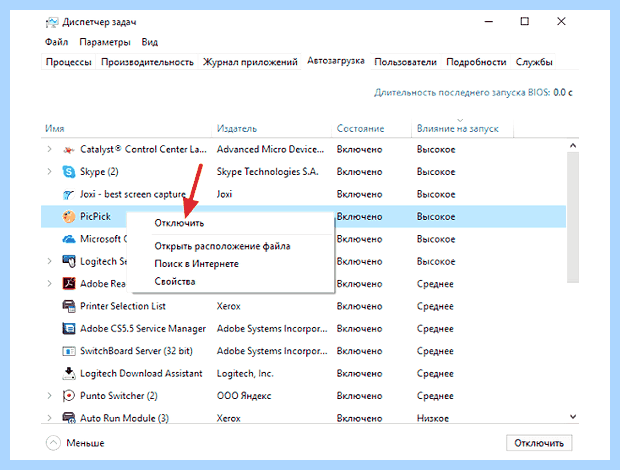Switch to the Подробности tab
Viewport: 620px width, 470px height.
click(476, 62)
